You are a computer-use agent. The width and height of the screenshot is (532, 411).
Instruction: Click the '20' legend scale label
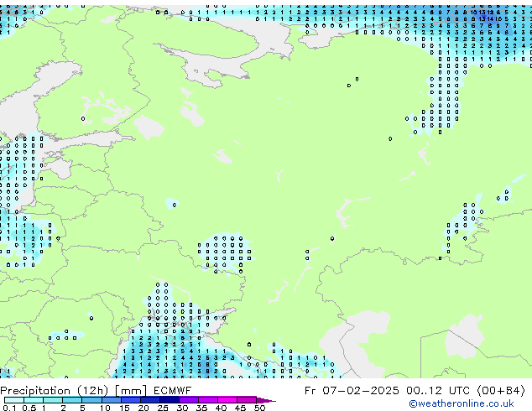[143, 408]
